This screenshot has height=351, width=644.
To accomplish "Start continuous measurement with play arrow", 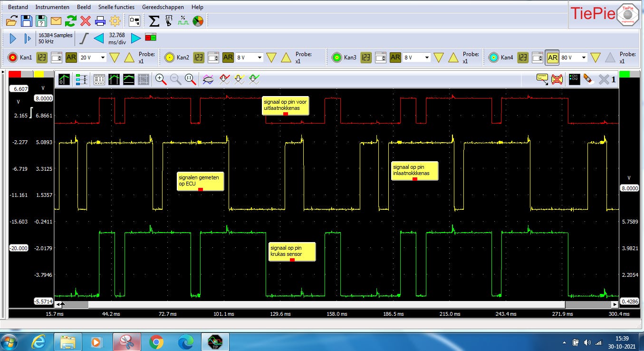I will tap(13, 38).
